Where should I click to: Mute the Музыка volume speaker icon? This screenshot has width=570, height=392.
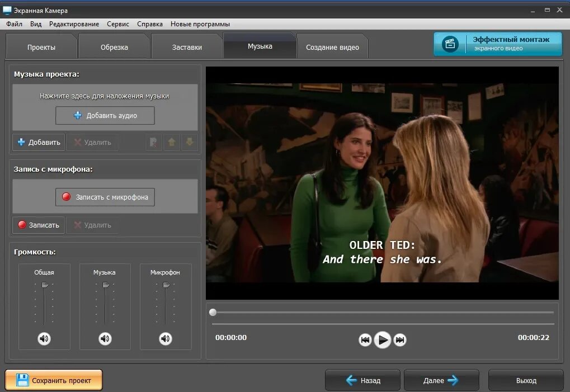tap(105, 338)
